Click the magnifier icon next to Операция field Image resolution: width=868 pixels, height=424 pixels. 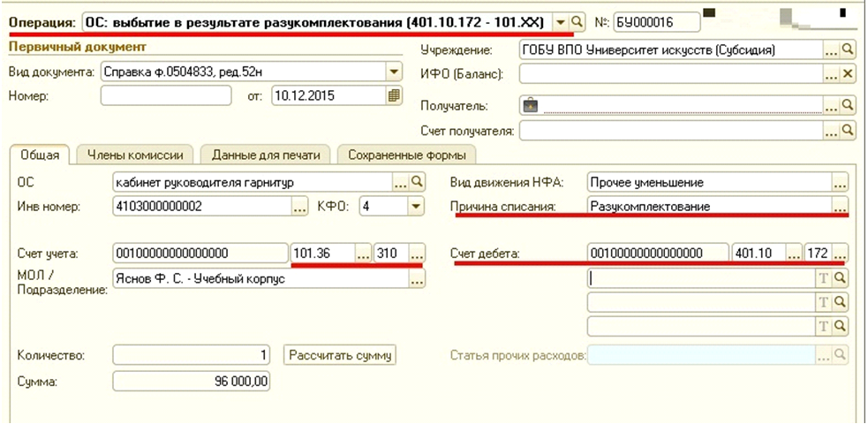tap(577, 20)
